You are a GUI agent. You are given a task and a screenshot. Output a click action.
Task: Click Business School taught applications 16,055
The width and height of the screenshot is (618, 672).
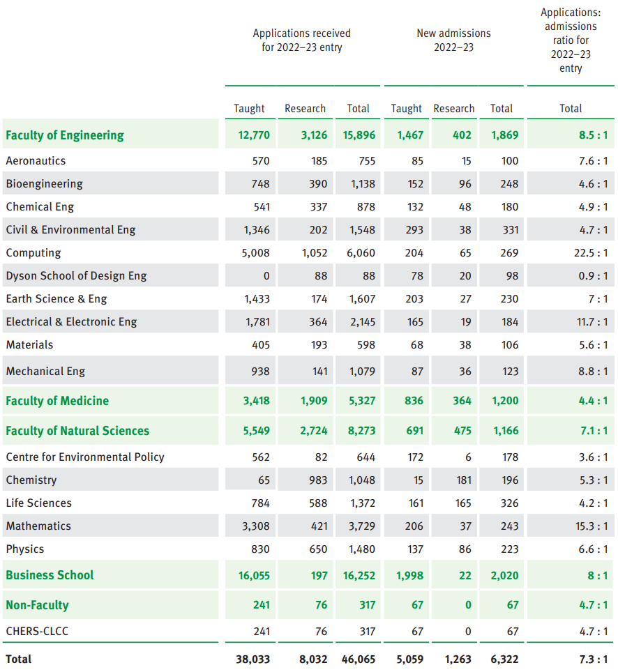tap(253, 575)
